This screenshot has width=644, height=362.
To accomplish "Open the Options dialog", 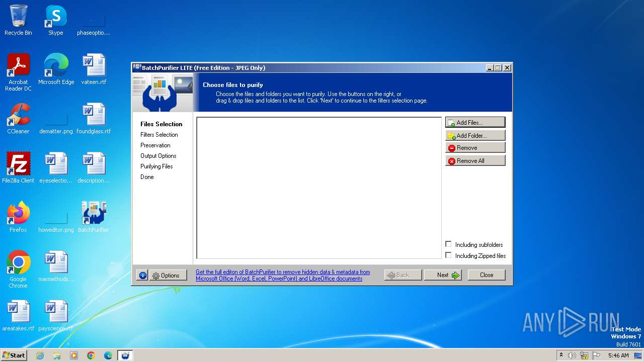I will 168,275.
